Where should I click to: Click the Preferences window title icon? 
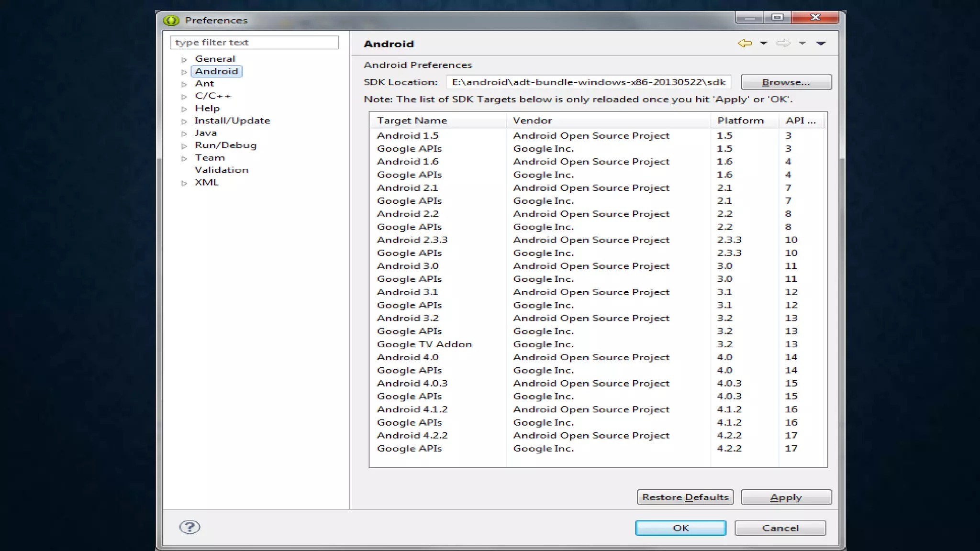[x=171, y=21]
